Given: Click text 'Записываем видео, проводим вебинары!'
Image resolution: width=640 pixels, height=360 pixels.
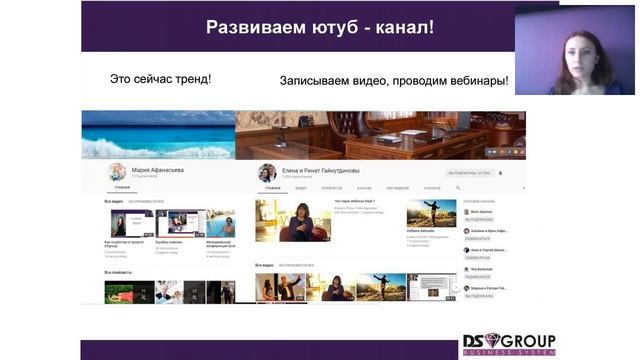Looking at the screenshot, I should [x=394, y=81].
